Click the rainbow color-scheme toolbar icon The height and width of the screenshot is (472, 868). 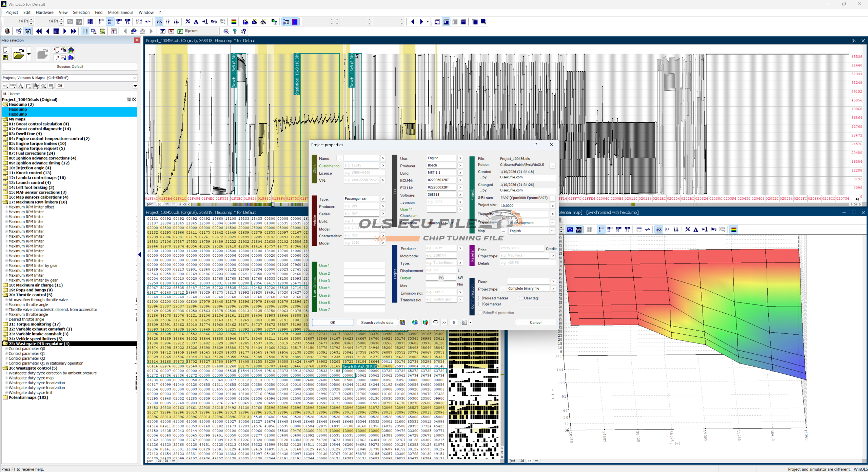[234, 22]
